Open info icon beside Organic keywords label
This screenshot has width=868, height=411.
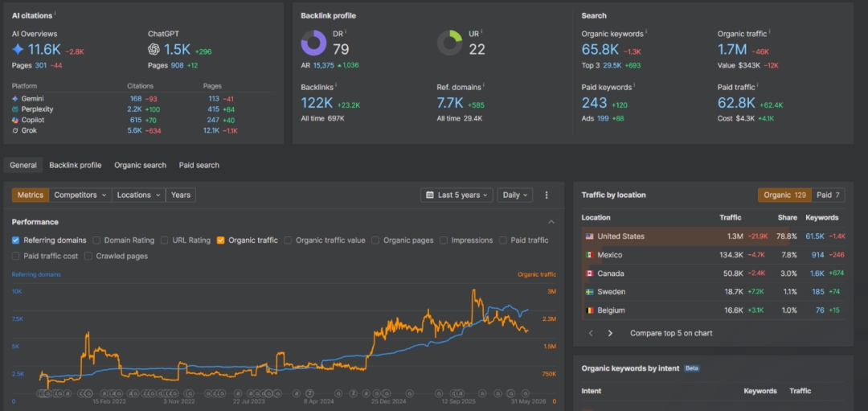(x=646, y=31)
